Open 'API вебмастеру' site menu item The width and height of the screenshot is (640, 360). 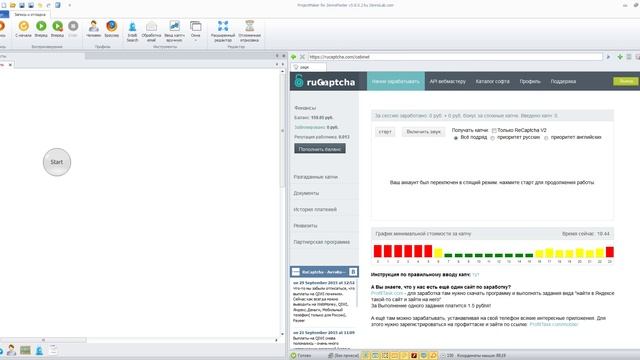pos(447,81)
